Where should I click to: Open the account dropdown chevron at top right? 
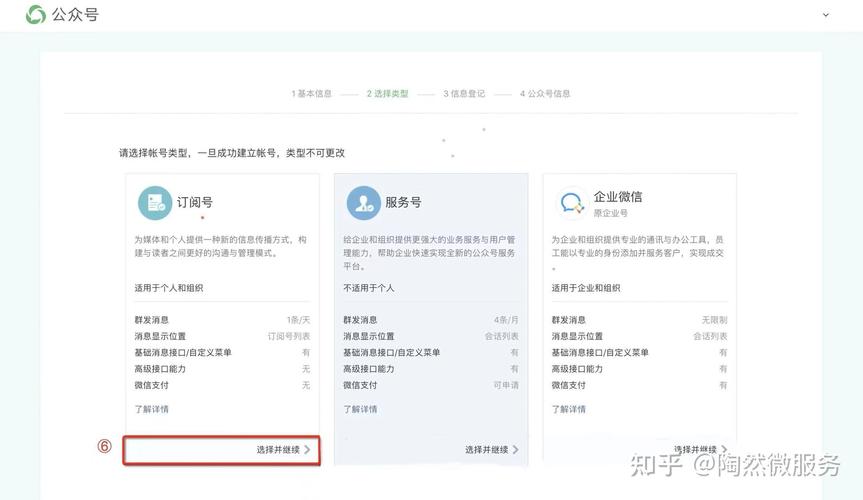(826, 15)
